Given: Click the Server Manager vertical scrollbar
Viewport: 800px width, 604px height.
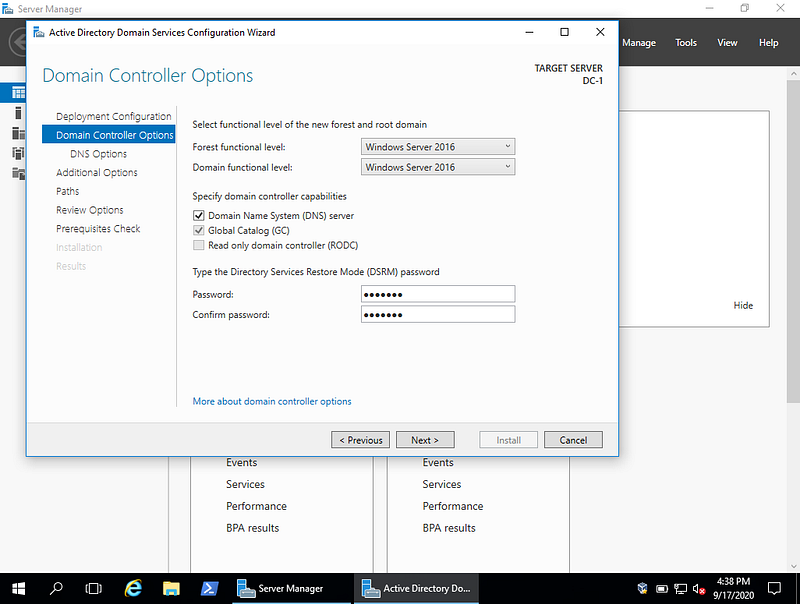Looking at the screenshot, I should 793,240.
